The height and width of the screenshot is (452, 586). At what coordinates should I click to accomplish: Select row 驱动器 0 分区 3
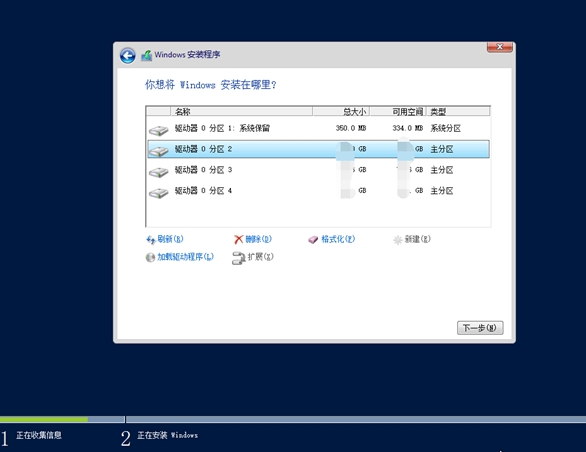click(318, 170)
